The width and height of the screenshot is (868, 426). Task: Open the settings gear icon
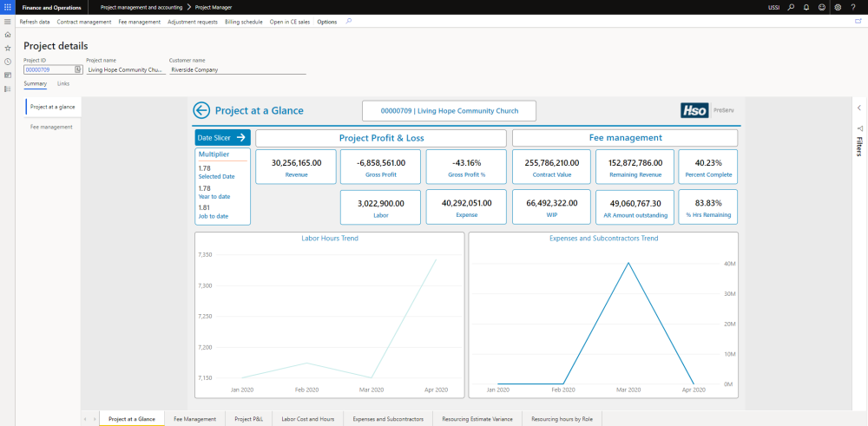(x=838, y=7)
